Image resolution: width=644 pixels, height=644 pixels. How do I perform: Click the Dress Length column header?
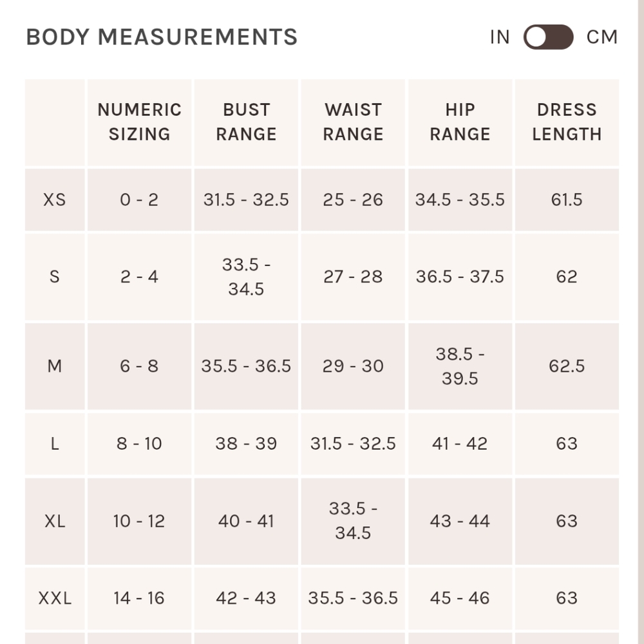click(x=567, y=122)
